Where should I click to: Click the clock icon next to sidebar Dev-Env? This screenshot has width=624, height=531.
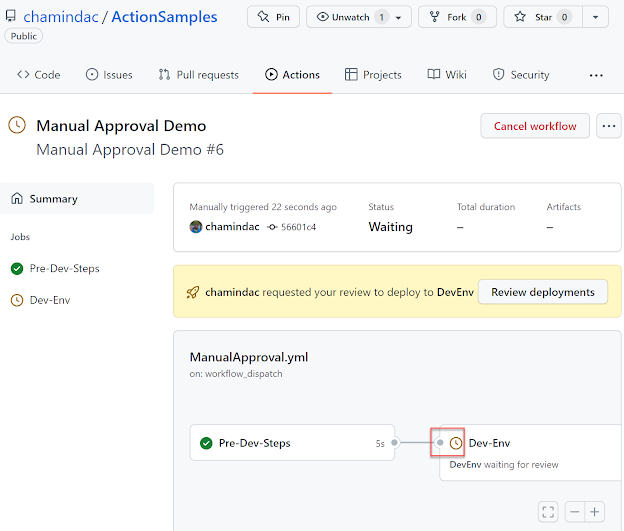tap(17, 300)
